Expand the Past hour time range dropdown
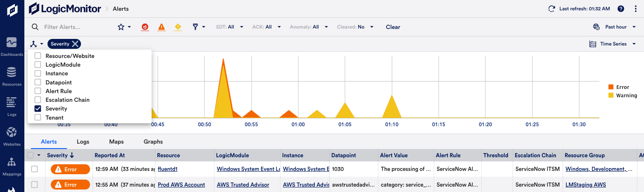This screenshot has height=192, width=644. coord(615,27)
